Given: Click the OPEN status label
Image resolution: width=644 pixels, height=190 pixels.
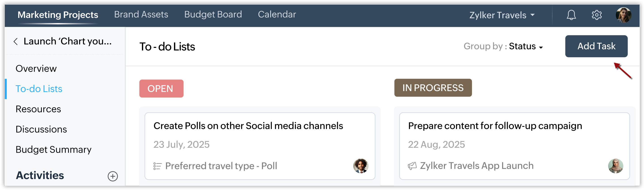Looking at the screenshot, I should click(x=161, y=88).
